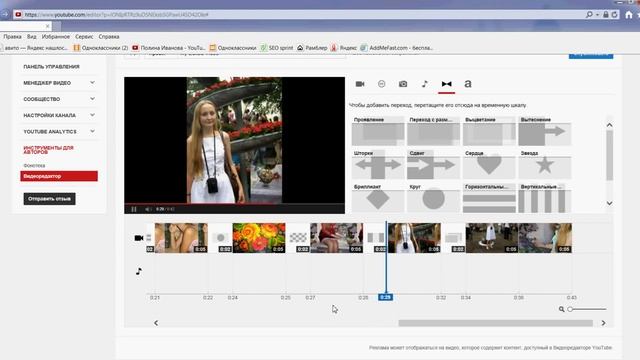This screenshot has width=640, height=360.
Task: Pick the Звезда star transition
Action: point(544,164)
